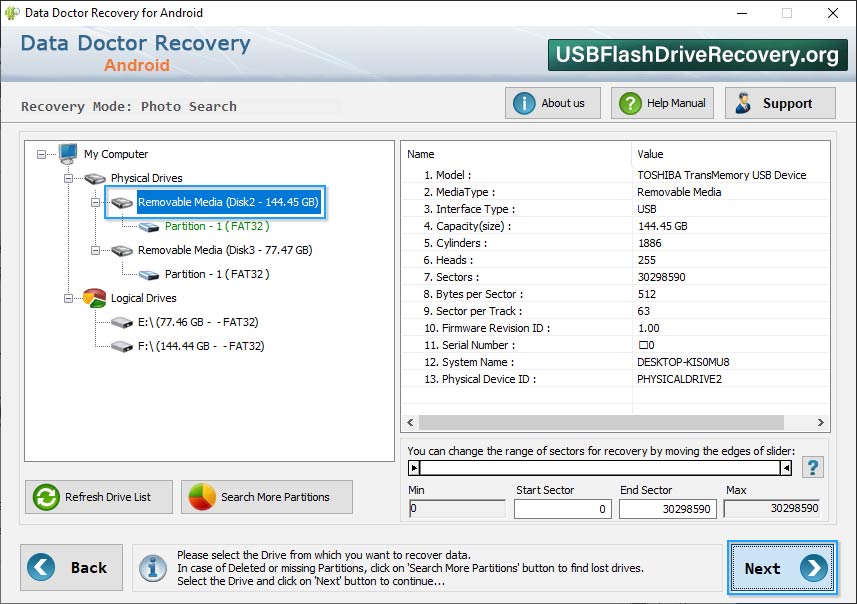The width and height of the screenshot is (857, 604).
Task: Select Partition - 1 (FAT32) under Disk2
Action: 217,226
